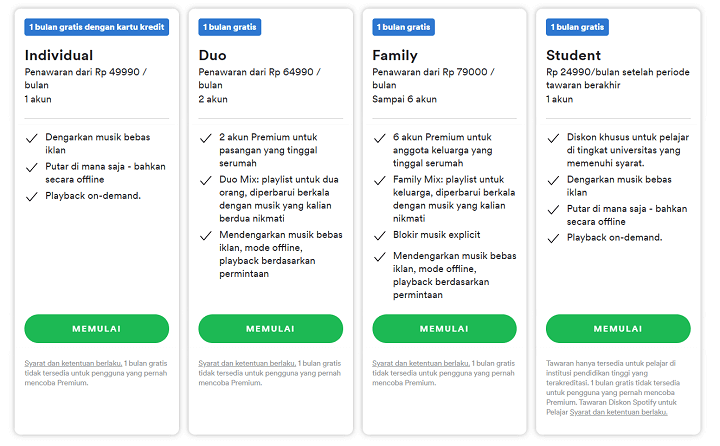Image resolution: width=720 pixels, height=446 pixels.
Task: Click the '1 bulan gratis' badge on Duo
Action: 230,27
